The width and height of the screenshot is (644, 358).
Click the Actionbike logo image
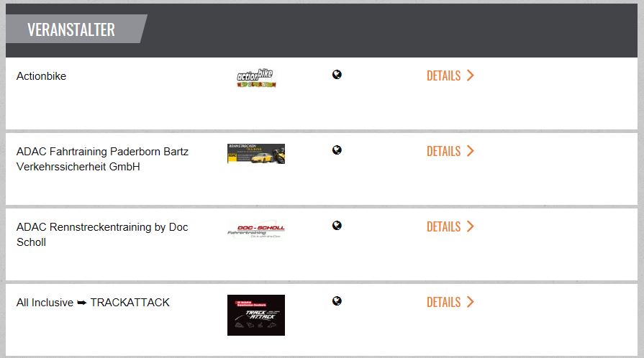[x=256, y=78]
